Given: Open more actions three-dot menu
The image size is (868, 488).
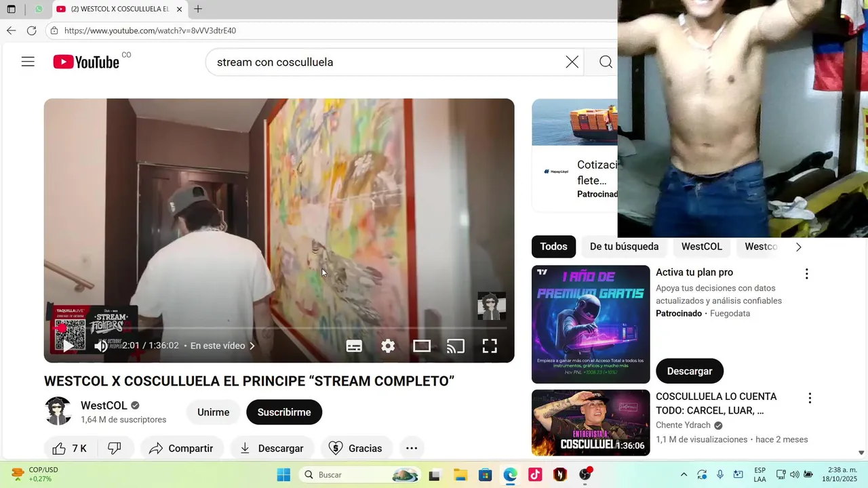Looking at the screenshot, I should (x=412, y=448).
